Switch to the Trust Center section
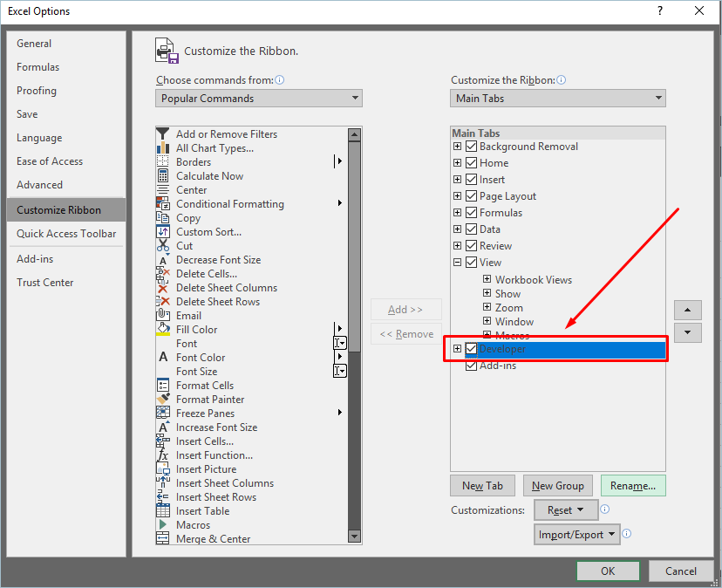The width and height of the screenshot is (722, 588). pyautogui.click(x=45, y=283)
